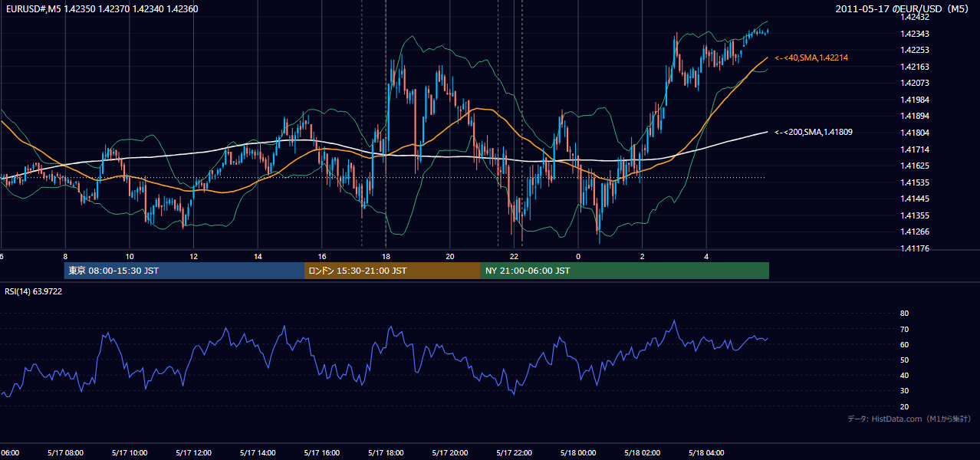Click RSI axis level 50

(904, 360)
